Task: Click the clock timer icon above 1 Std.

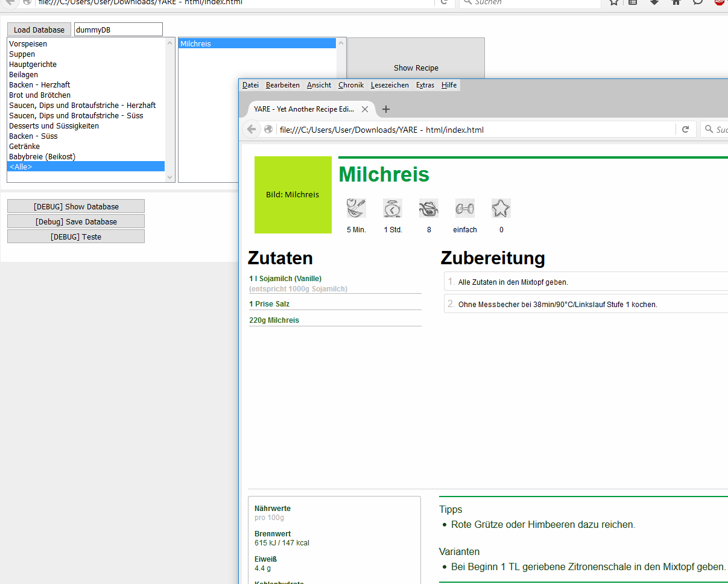Action: [x=393, y=208]
